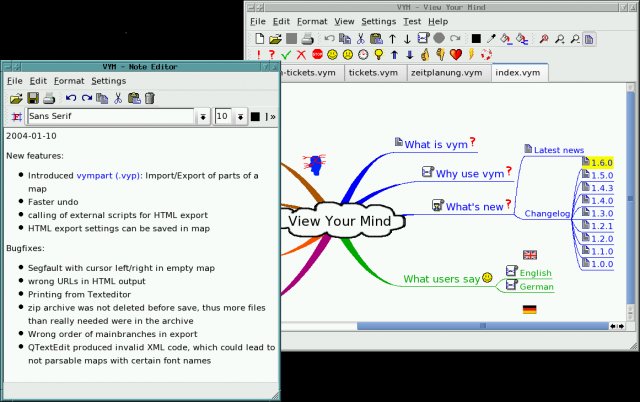
Task: Click the 'View Your Mind' center cloud node
Action: (x=340, y=221)
